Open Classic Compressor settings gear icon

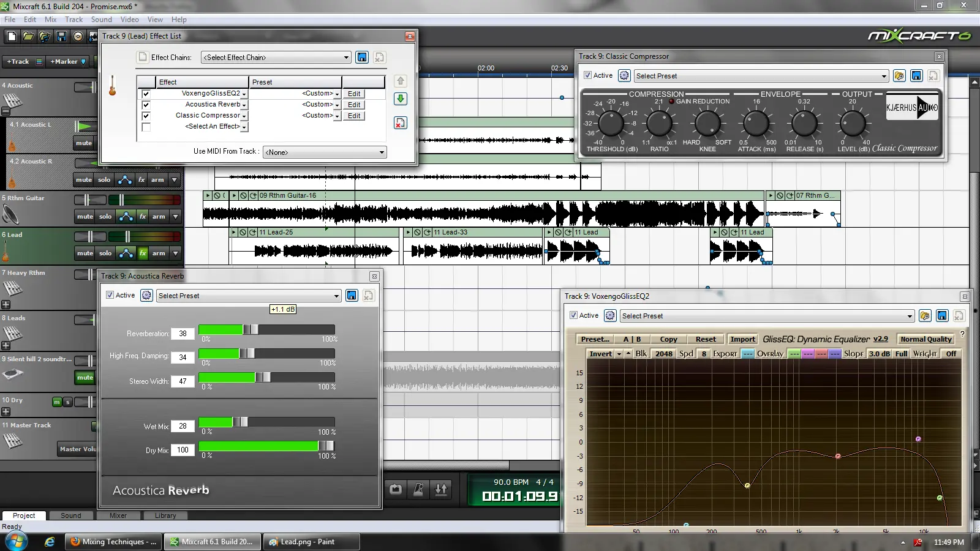click(x=624, y=75)
